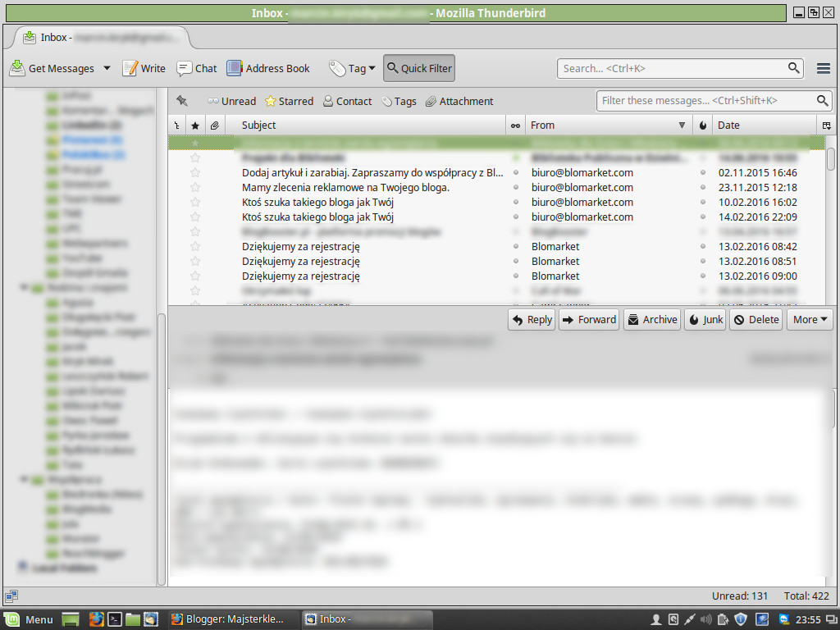The width and height of the screenshot is (840, 630).
Task: Click the folder pane scrollbar
Action: pos(162,449)
